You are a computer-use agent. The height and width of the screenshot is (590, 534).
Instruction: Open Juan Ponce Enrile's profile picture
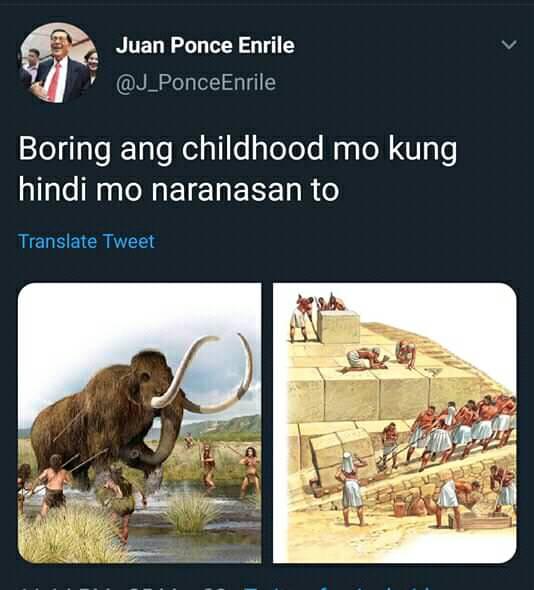[58, 63]
